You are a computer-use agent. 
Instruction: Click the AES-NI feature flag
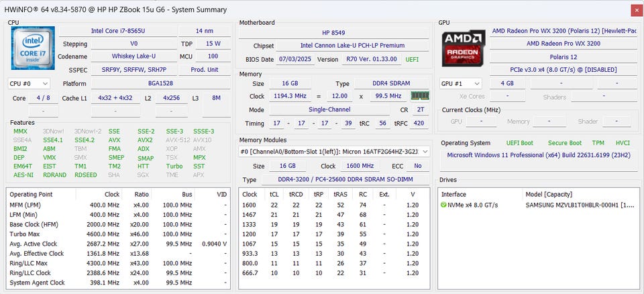coord(22,175)
